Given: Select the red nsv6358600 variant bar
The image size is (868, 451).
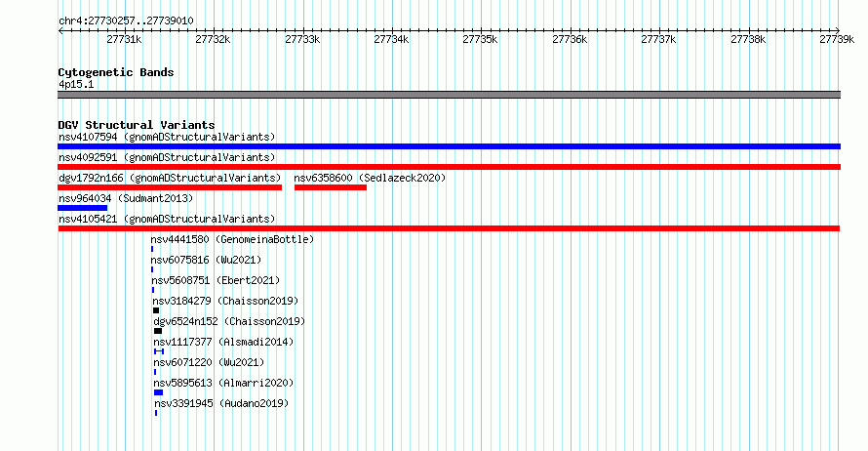Looking at the screenshot, I should coord(331,187).
